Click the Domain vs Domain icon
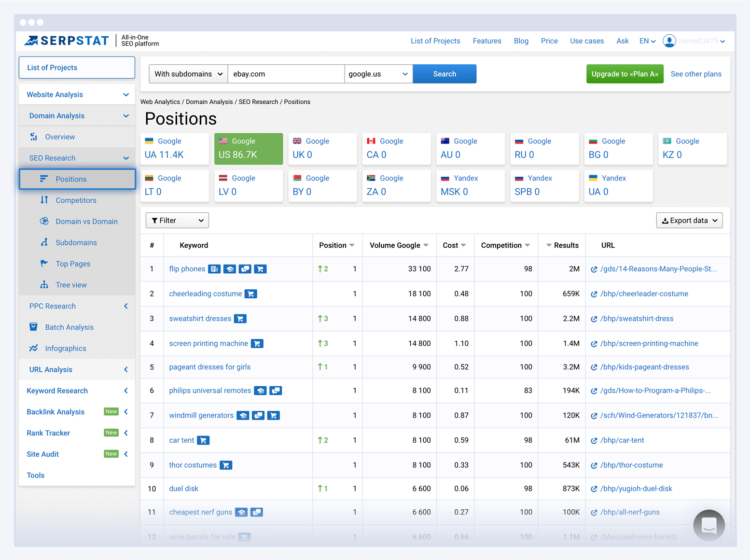 pos(44,221)
